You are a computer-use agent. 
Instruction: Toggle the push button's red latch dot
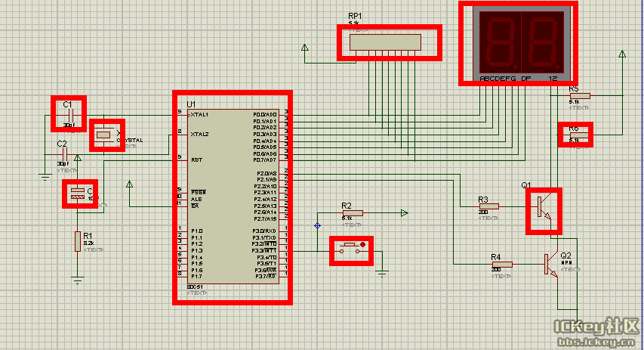[x=362, y=245]
